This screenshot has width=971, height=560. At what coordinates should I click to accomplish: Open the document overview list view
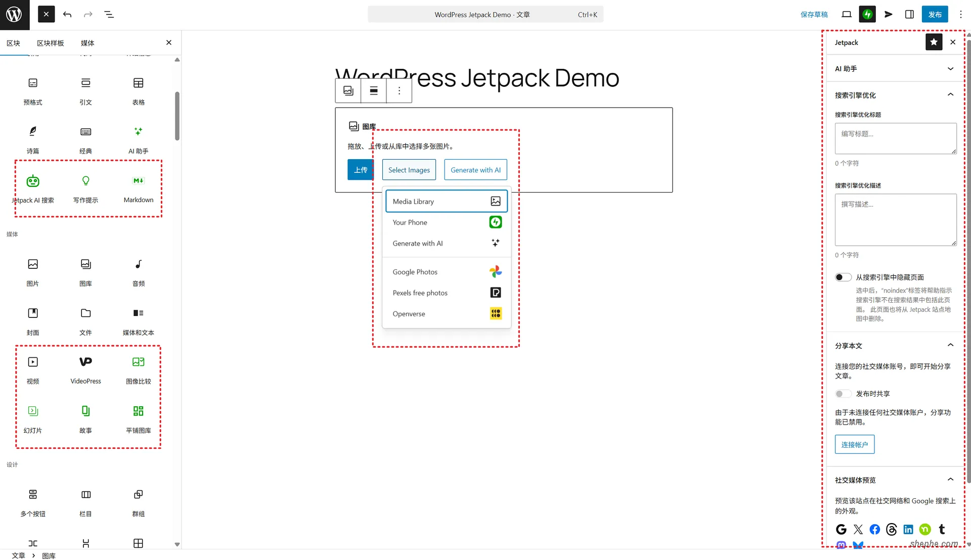click(x=109, y=14)
